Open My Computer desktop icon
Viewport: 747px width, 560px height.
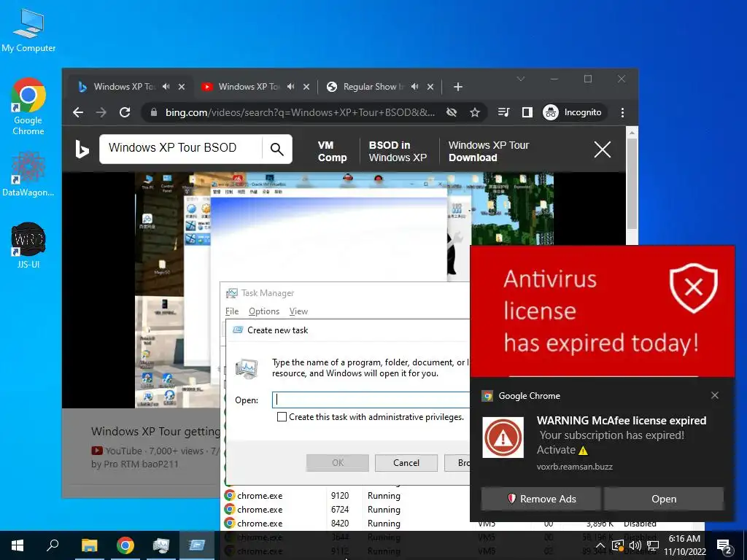(x=28, y=30)
